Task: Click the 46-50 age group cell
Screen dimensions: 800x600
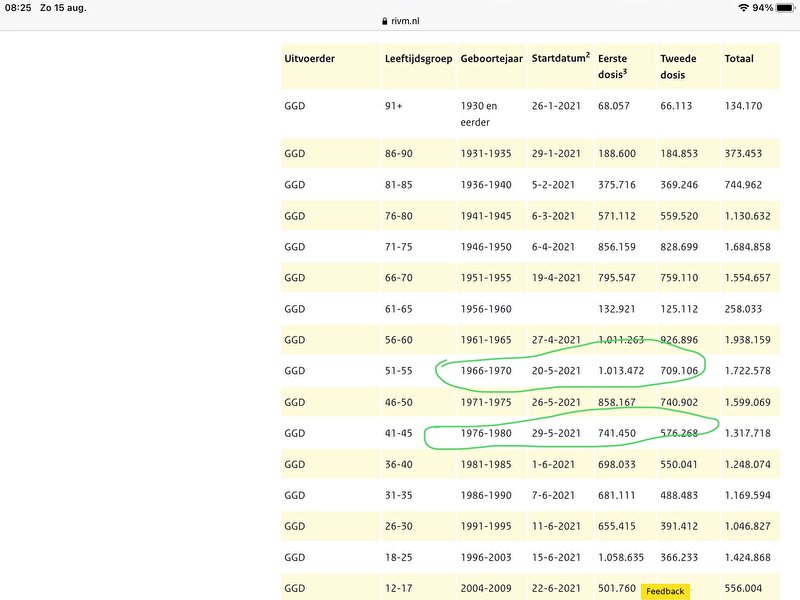Action: click(x=398, y=402)
